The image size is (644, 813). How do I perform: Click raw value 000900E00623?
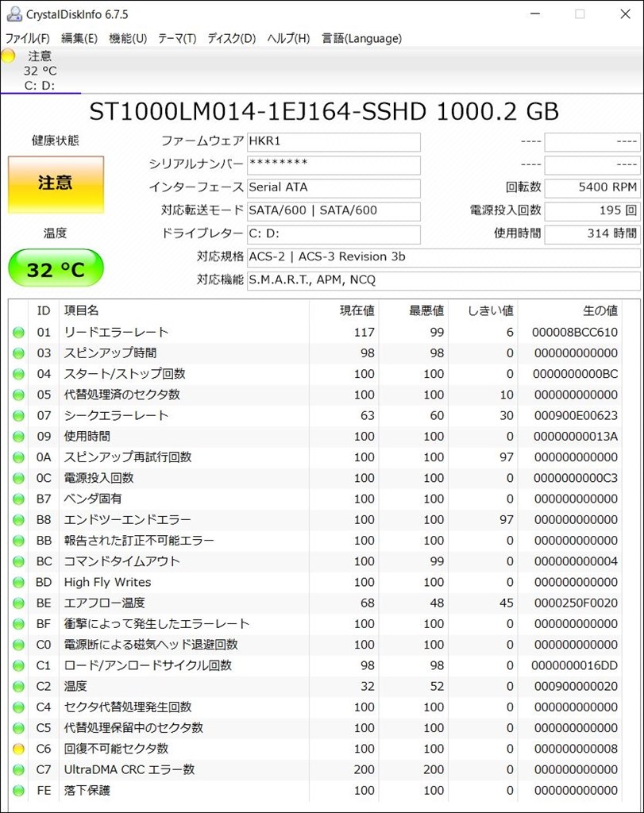pos(576,415)
